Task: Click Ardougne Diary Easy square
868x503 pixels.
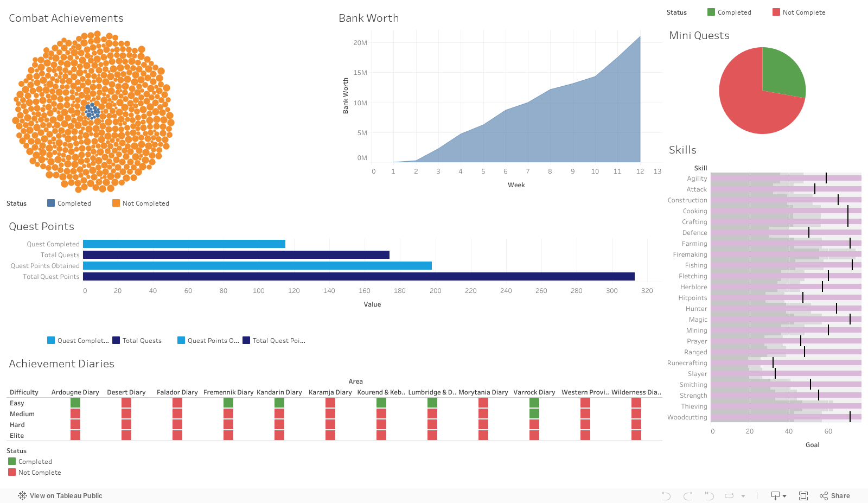Action: tap(75, 403)
